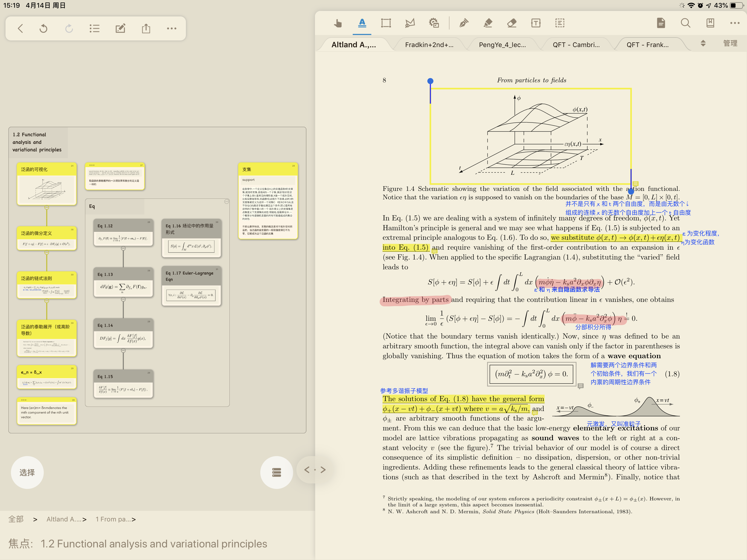The width and height of the screenshot is (747, 560).
Task: Select the rectangle excerpt tool
Action: pyautogui.click(x=386, y=23)
